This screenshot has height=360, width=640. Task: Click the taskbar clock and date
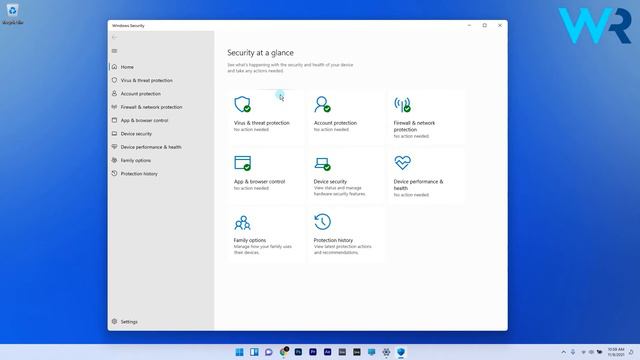[616, 352]
